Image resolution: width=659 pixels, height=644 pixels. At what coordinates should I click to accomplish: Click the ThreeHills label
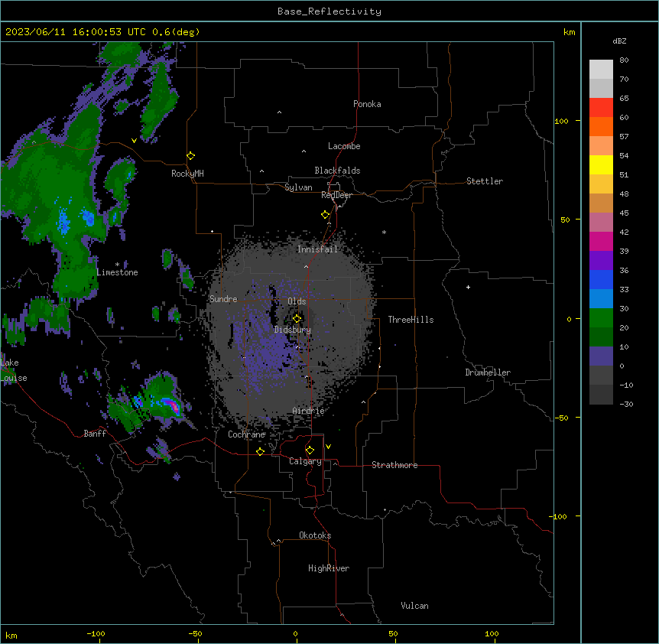[411, 320]
